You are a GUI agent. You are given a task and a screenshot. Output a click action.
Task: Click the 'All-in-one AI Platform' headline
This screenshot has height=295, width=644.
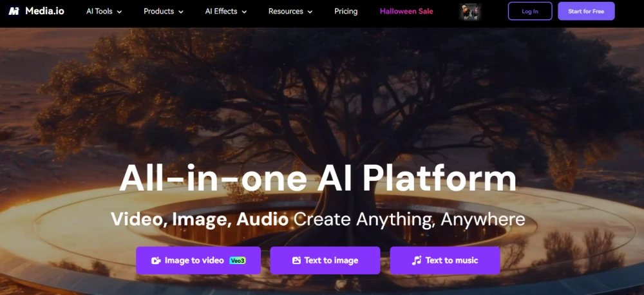click(x=318, y=178)
